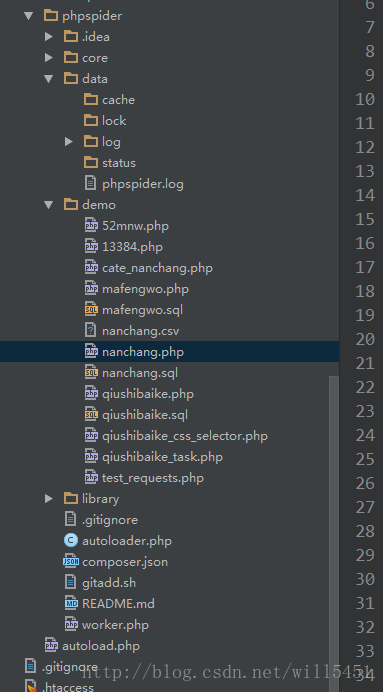Open nanchang.csv file
Viewport: 383px width, 692px height.
[x=141, y=331]
